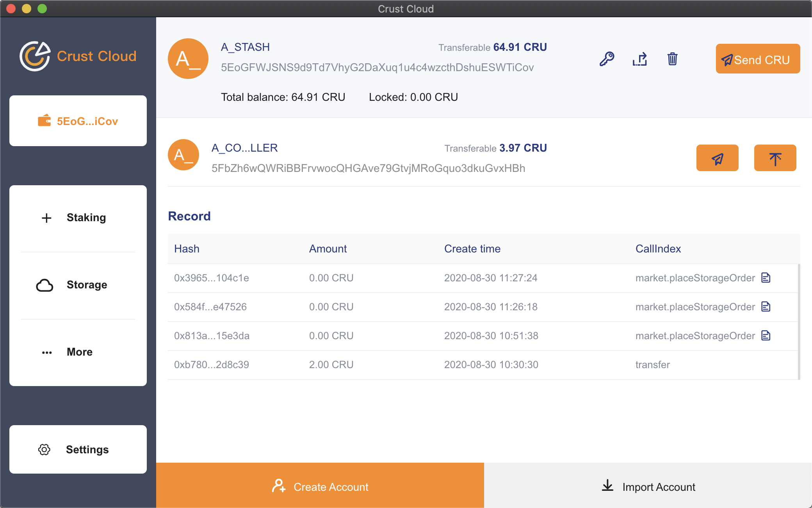812x508 pixels.
Task: Click Create Account at the bottom
Action: click(x=320, y=487)
